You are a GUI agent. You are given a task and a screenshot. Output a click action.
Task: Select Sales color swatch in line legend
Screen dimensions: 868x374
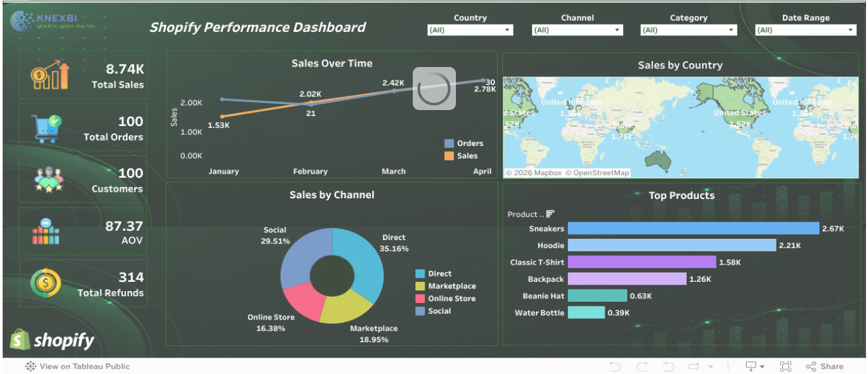pyautogui.click(x=449, y=156)
